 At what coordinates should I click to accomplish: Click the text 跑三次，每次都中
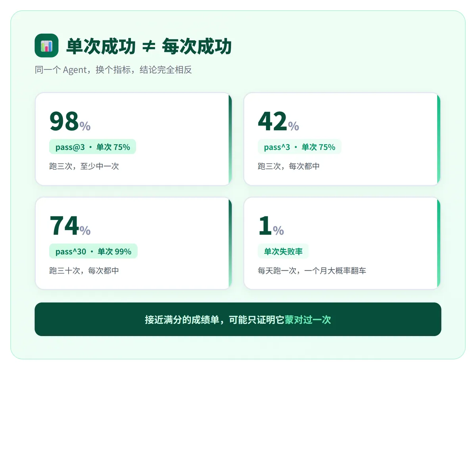coord(289,166)
